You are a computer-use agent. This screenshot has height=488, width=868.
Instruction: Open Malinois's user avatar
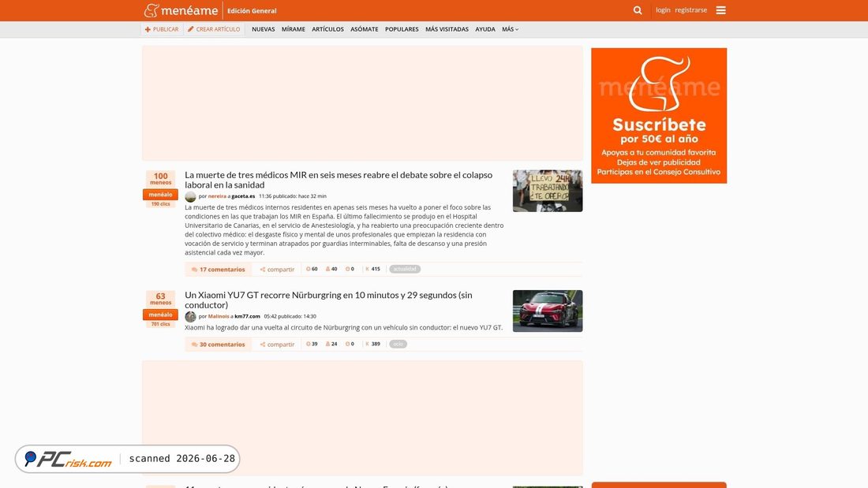point(190,316)
